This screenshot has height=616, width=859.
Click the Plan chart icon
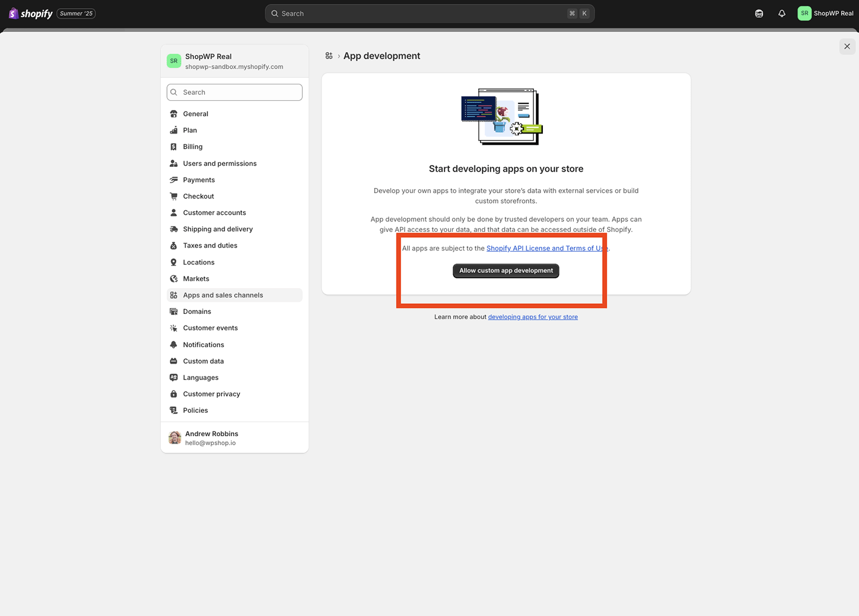pyautogui.click(x=174, y=130)
